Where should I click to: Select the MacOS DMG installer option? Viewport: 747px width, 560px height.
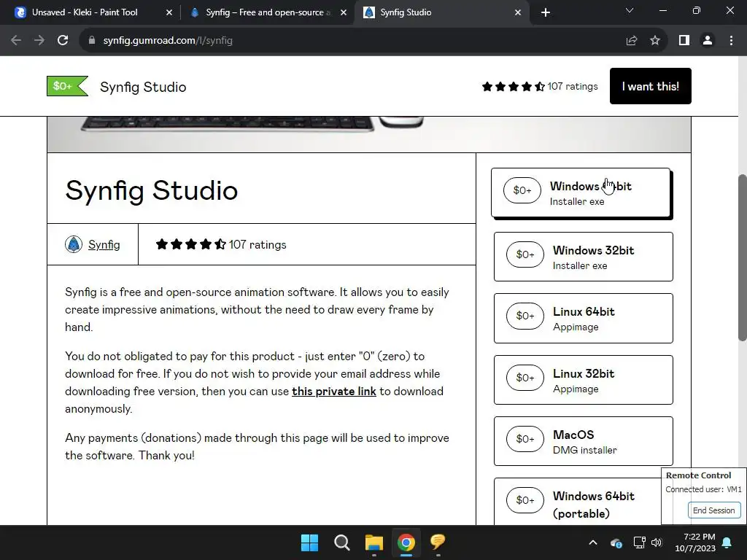pyautogui.click(x=584, y=441)
